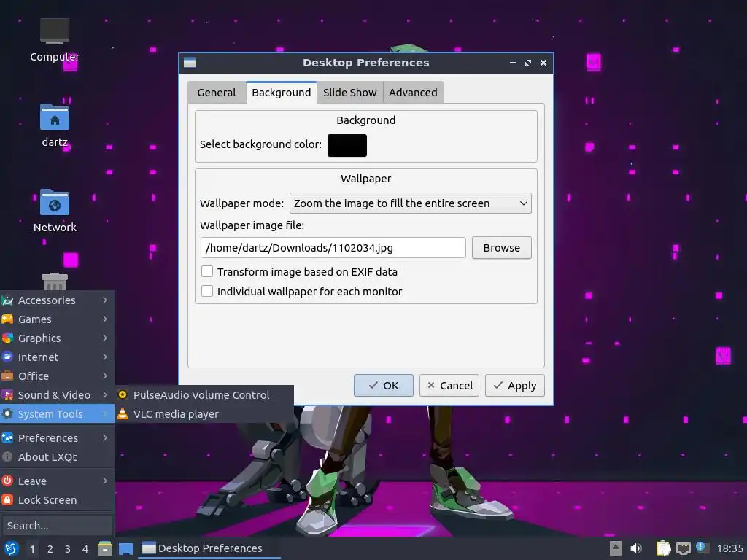Click the wallpaper image file path field
Viewport: 747px width, 560px height.
pyautogui.click(x=333, y=248)
